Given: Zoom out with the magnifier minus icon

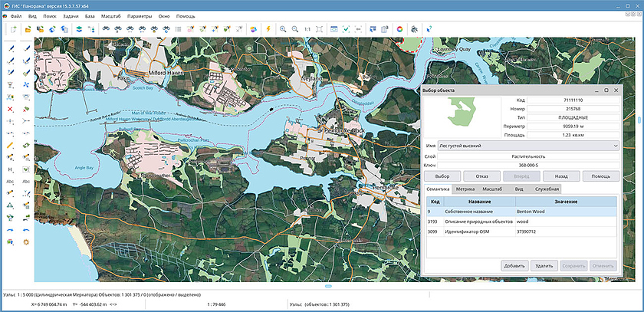Looking at the screenshot, I should (x=294, y=29).
